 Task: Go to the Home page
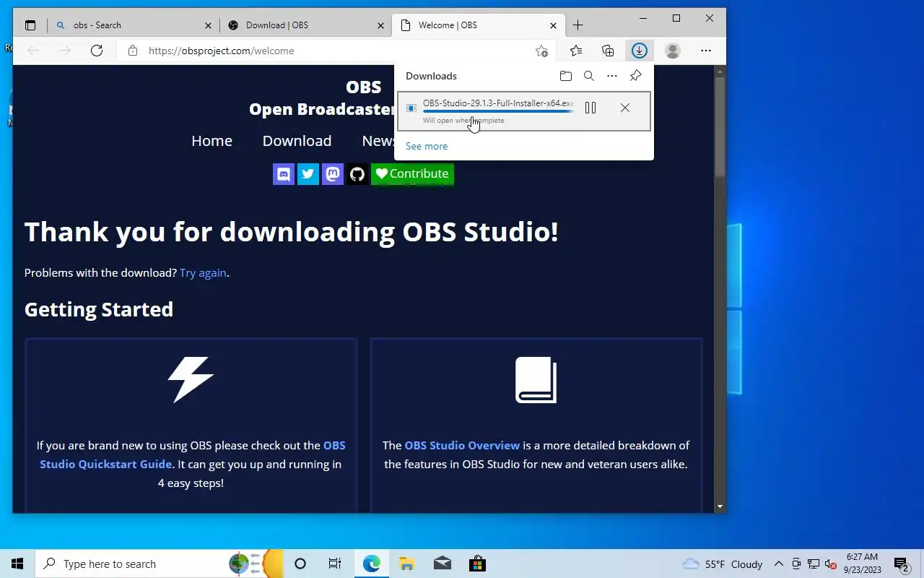pos(212,141)
